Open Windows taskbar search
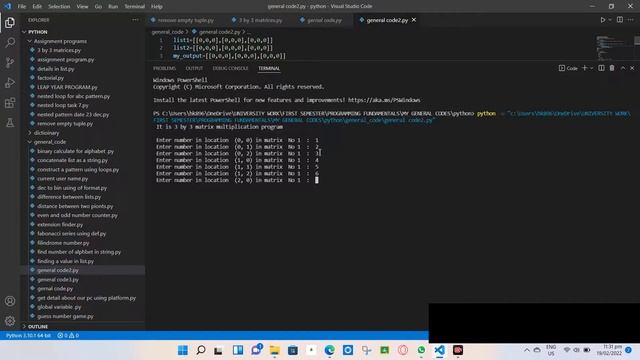 coord(200,350)
